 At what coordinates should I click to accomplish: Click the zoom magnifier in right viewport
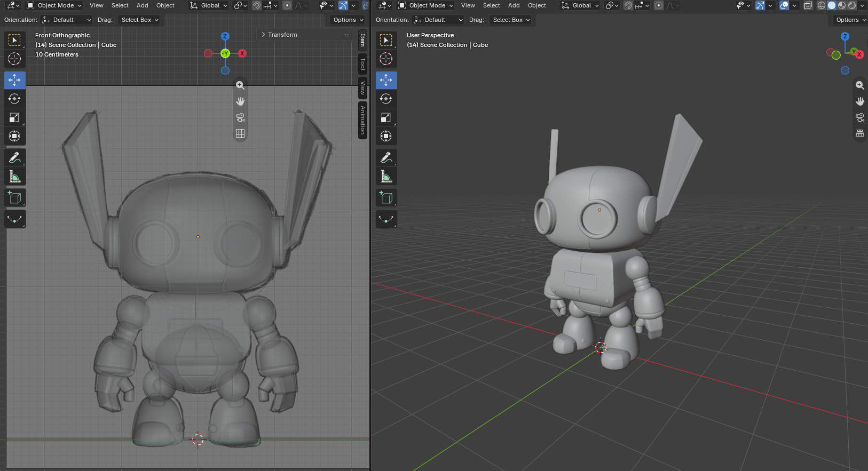tap(859, 85)
